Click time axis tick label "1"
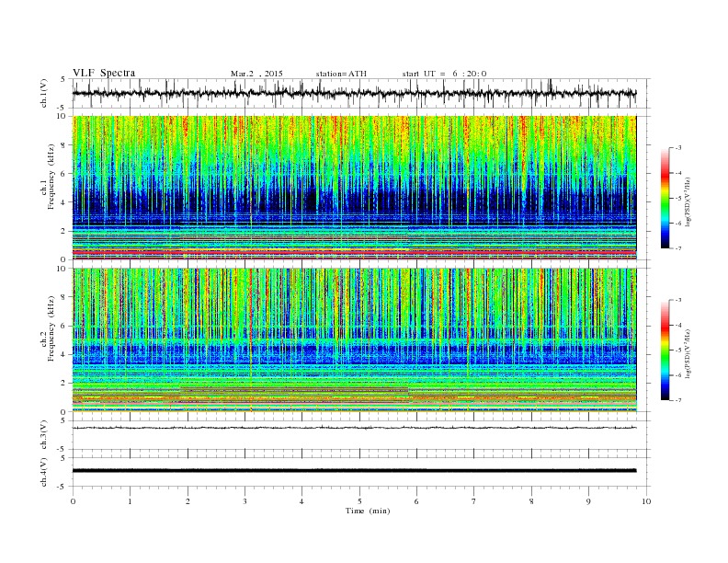The width and height of the screenshot is (728, 563). [130, 501]
